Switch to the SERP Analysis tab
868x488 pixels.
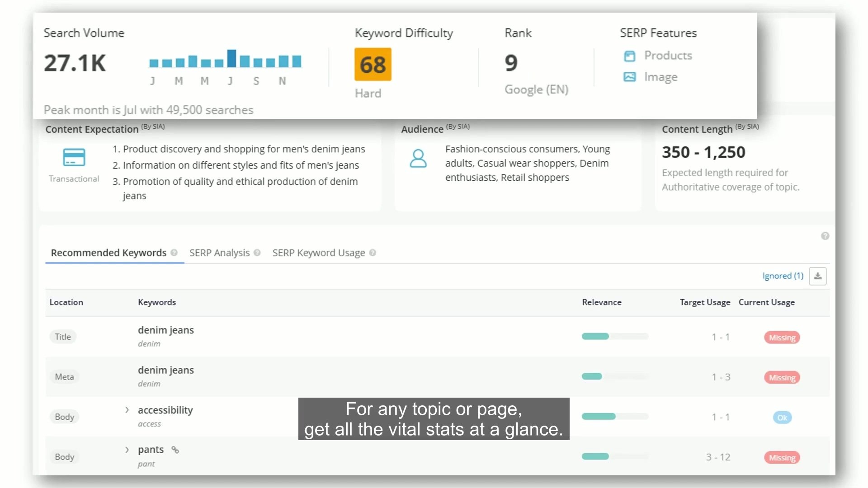(219, 253)
